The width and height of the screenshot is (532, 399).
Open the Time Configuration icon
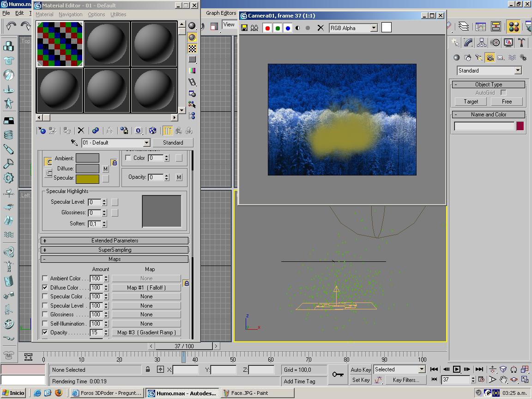(x=482, y=380)
